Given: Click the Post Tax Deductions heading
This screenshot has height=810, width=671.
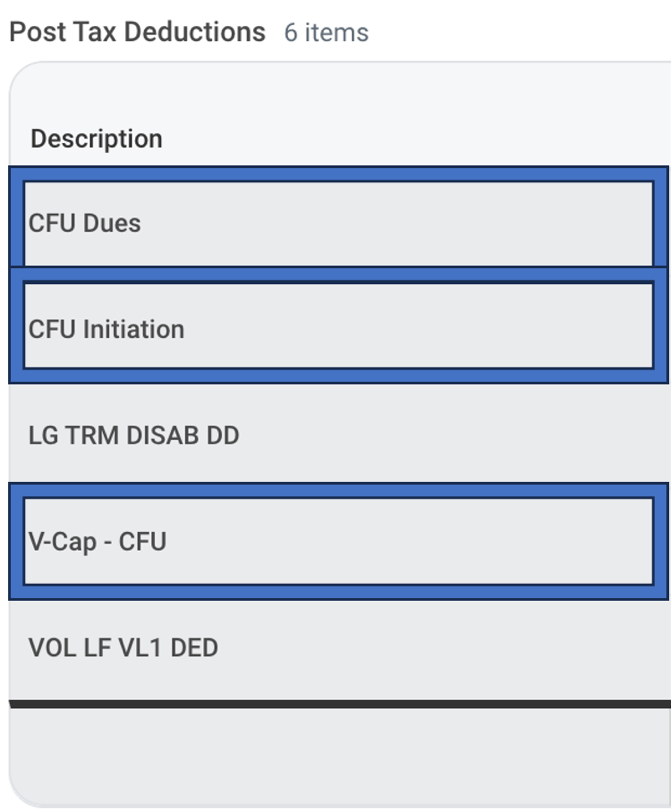Looking at the screenshot, I should click(x=137, y=32).
